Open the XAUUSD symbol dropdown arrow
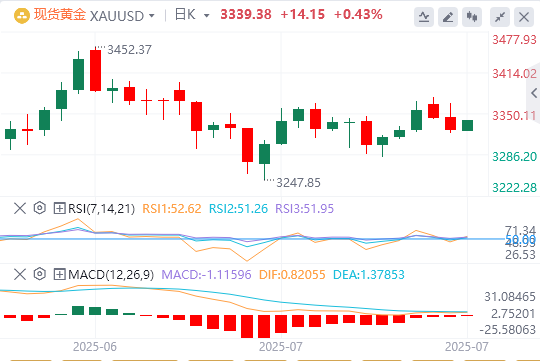 click(x=152, y=16)
